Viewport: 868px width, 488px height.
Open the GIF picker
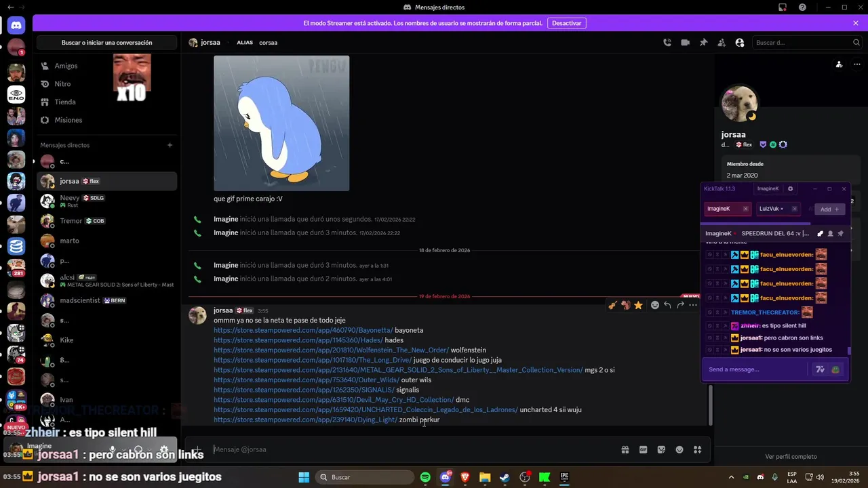(644, 449)
